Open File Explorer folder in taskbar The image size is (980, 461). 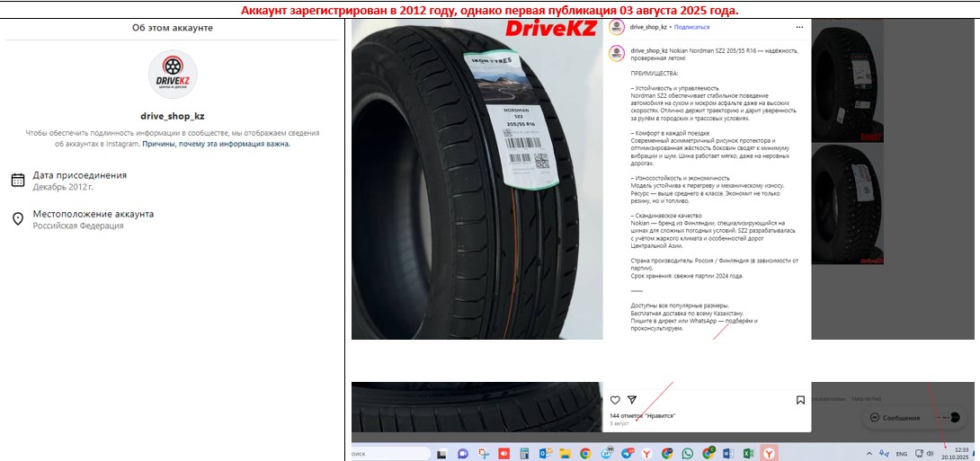click(x=565, y=454)
